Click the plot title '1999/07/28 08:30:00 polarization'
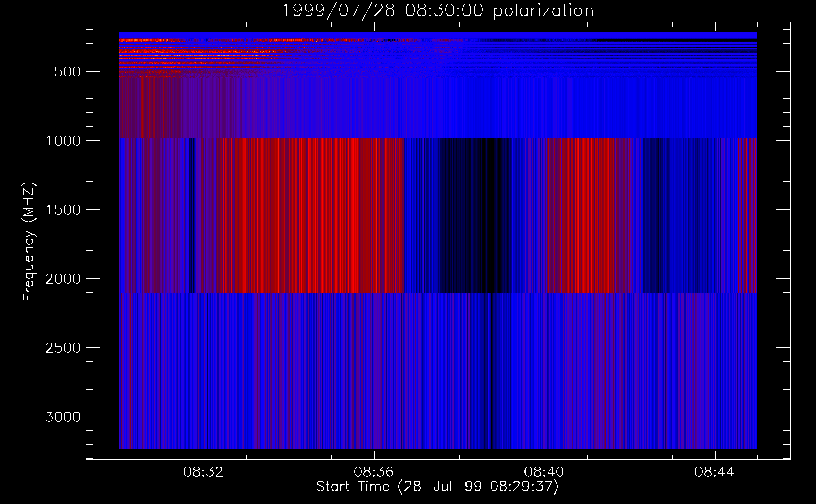 (438, 11)
